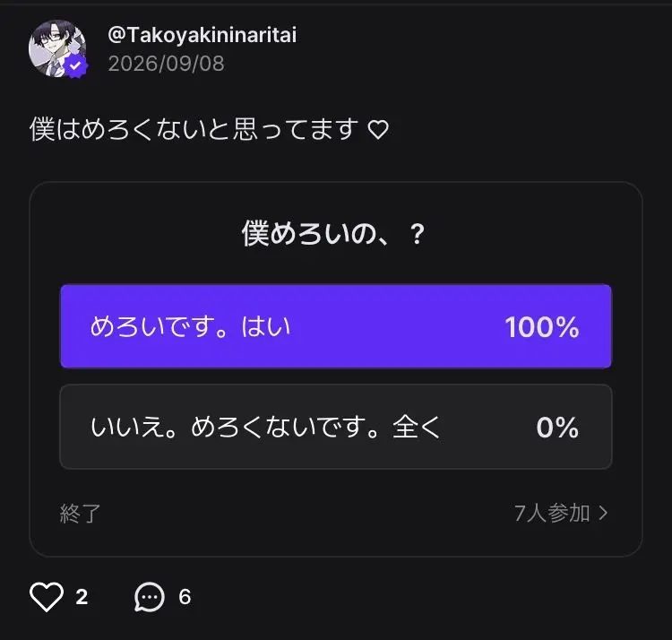Screen dimensions: 672x640
Task: Click the post text 僕はめろくないと思ってます
Action: [x=194, y=129]
